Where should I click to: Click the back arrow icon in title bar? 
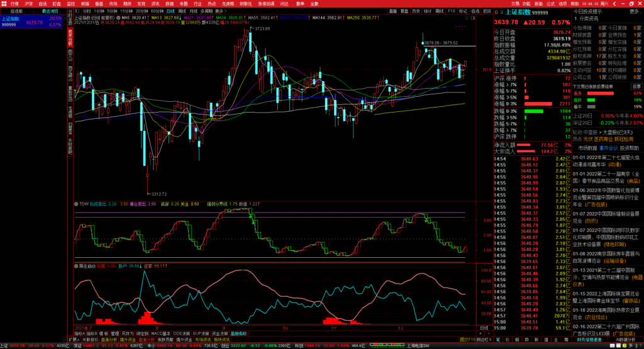[x=614, y=3]
